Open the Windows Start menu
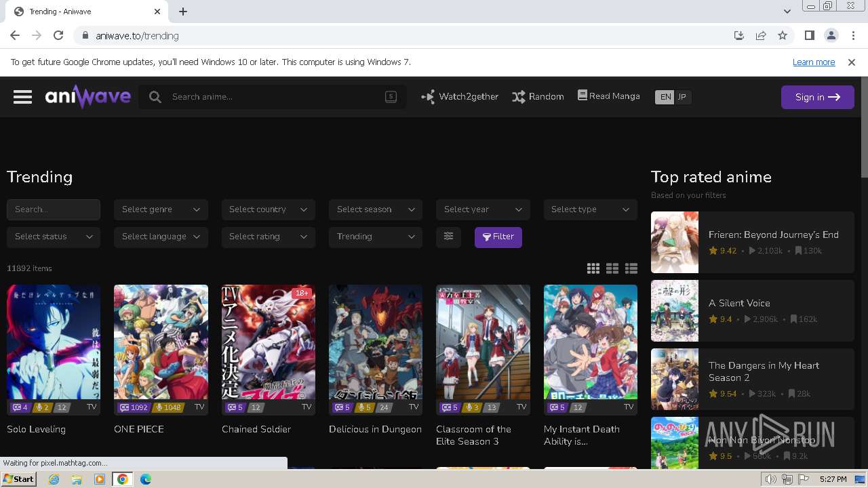The height and width of the screenshot is (488, 868). (x=18, y=479)
